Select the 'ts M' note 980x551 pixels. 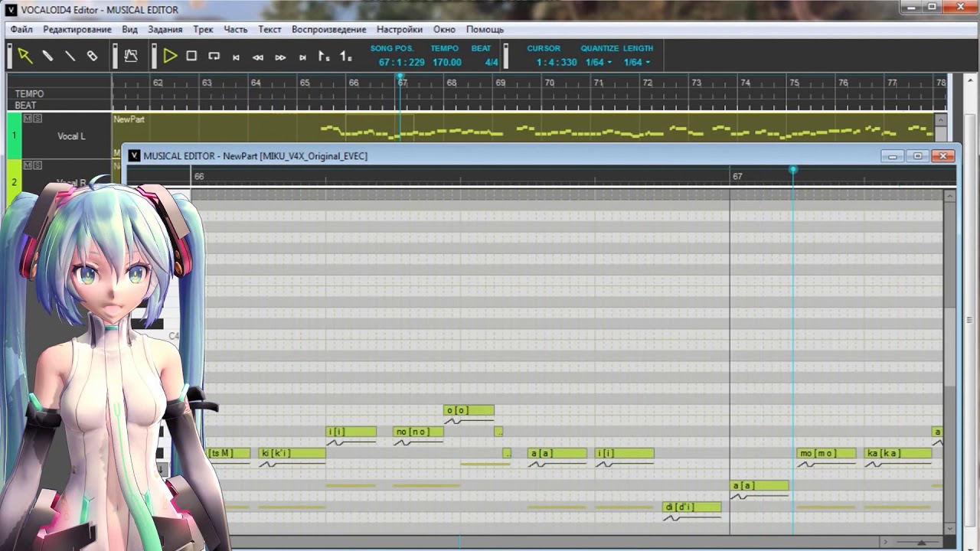tap(228, 453)
